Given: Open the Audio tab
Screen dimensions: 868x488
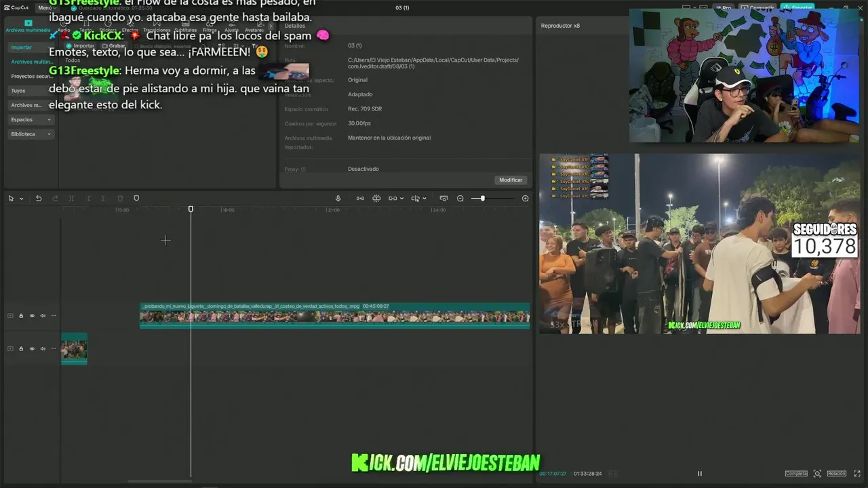Looking at the screenshot, I should (64, 26).
